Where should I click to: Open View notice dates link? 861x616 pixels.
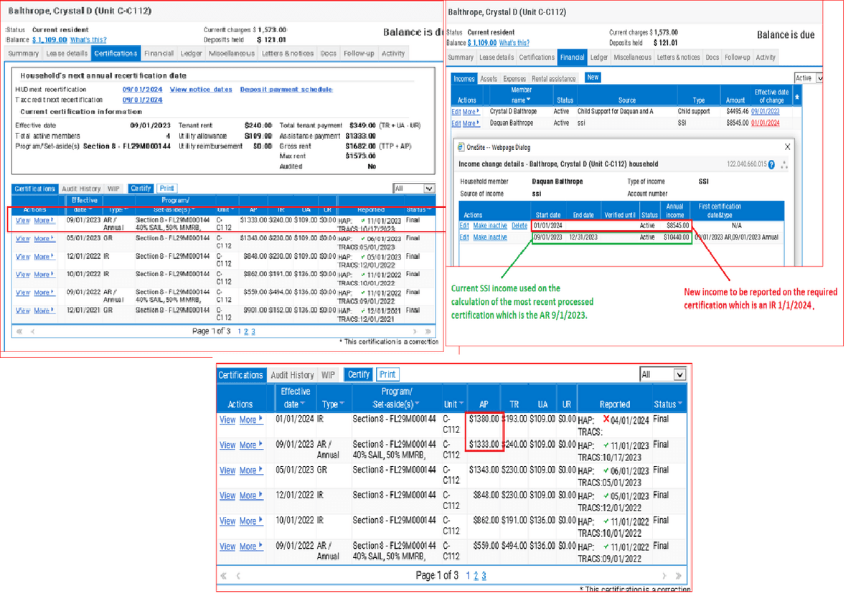pyautogui.click(x=201, y=90)
